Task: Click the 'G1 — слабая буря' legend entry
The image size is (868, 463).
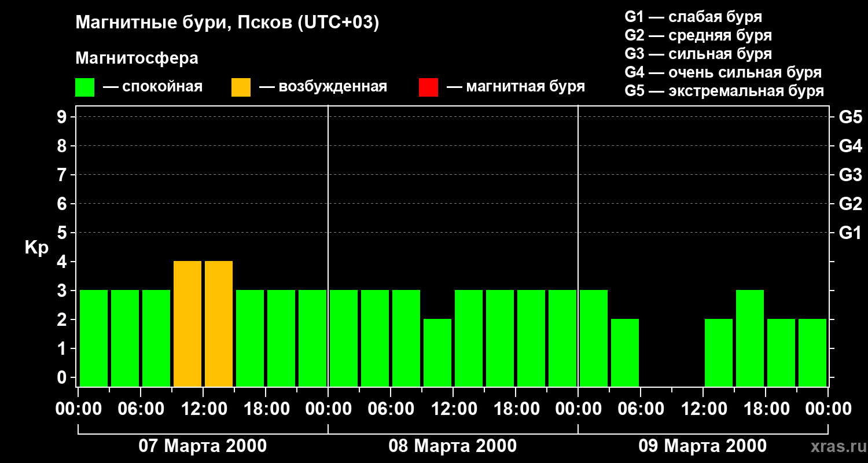Action: [693, 17]
